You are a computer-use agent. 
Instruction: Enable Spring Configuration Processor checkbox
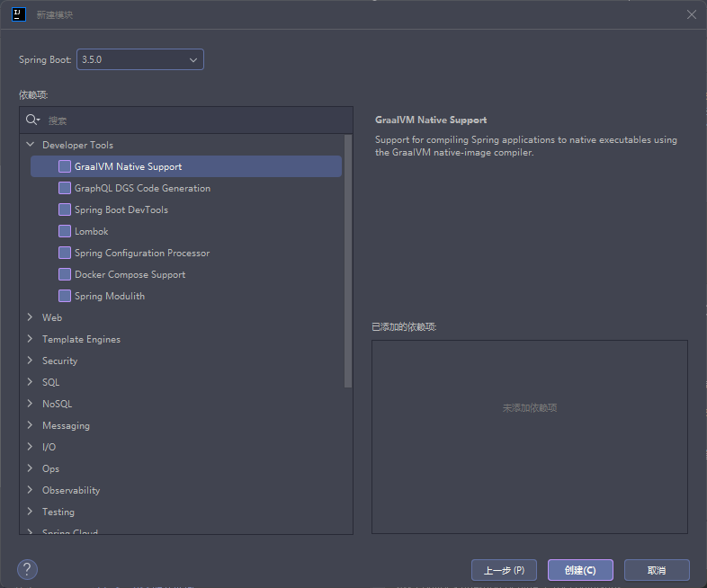point(65,253)
